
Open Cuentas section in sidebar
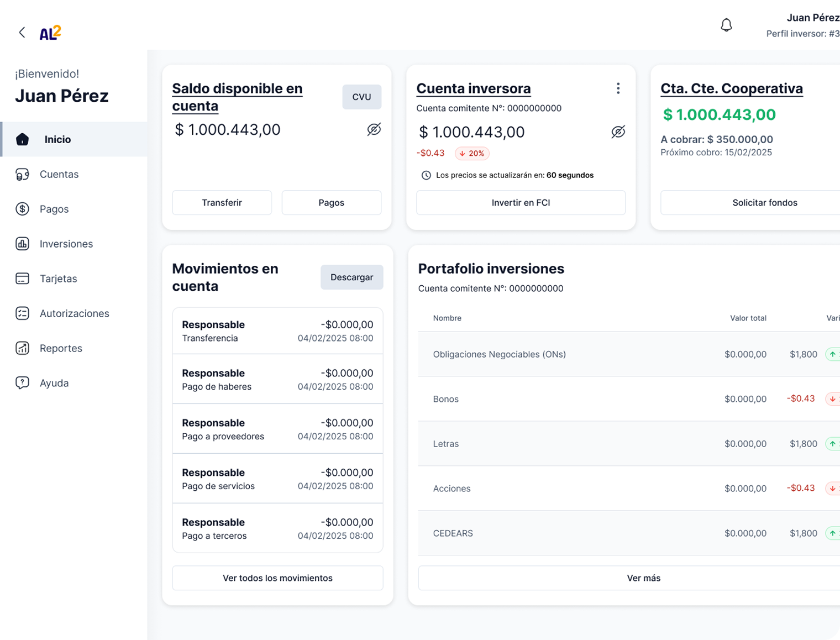[x=75, y=174]
